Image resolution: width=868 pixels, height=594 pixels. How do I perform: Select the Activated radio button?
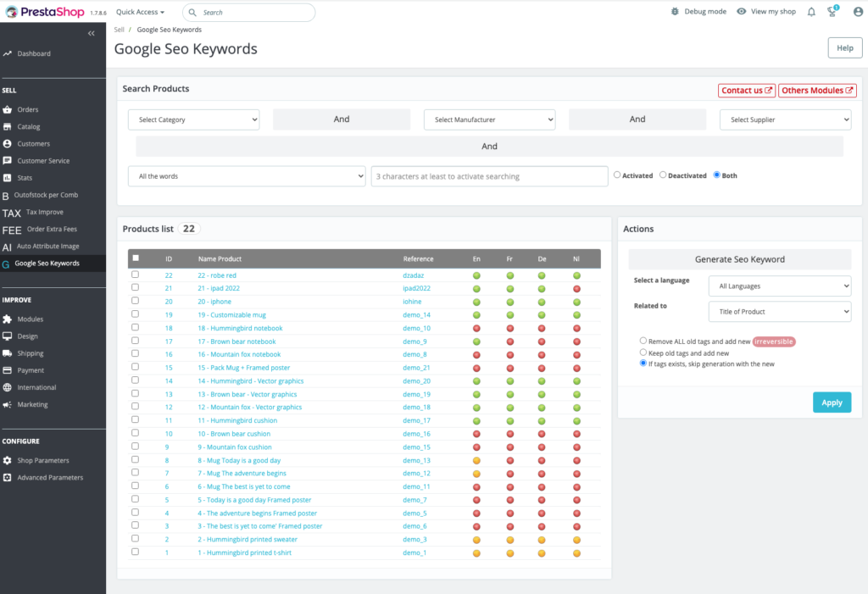617,175
